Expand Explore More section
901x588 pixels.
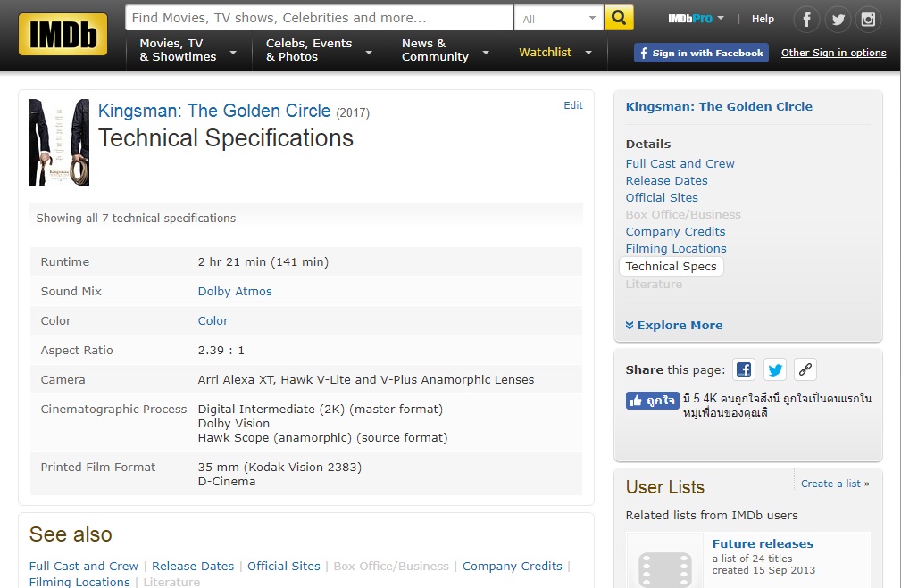(x=674, y=325)
